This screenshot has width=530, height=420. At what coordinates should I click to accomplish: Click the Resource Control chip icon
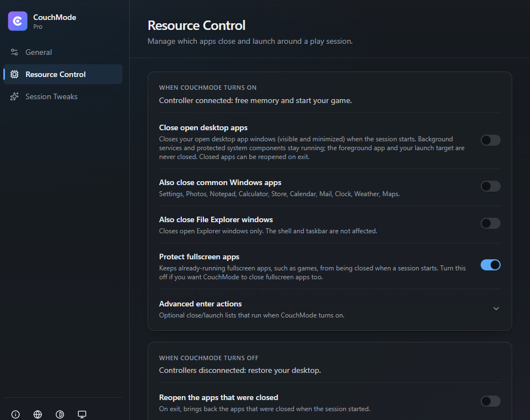[14, 74]
